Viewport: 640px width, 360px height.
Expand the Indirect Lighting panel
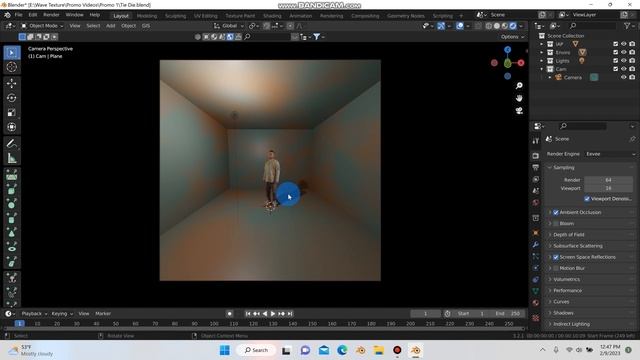click(x=571, y=324)
